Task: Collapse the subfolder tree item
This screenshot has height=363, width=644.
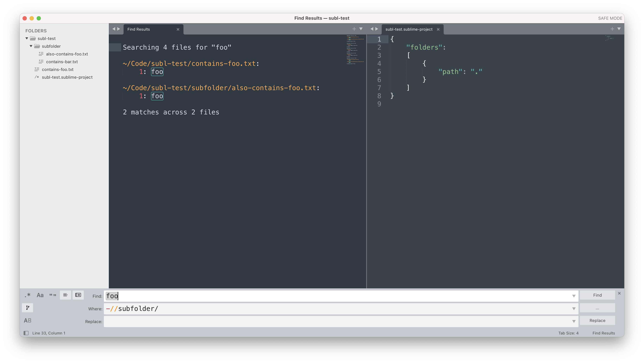Action: pos(31,46)
